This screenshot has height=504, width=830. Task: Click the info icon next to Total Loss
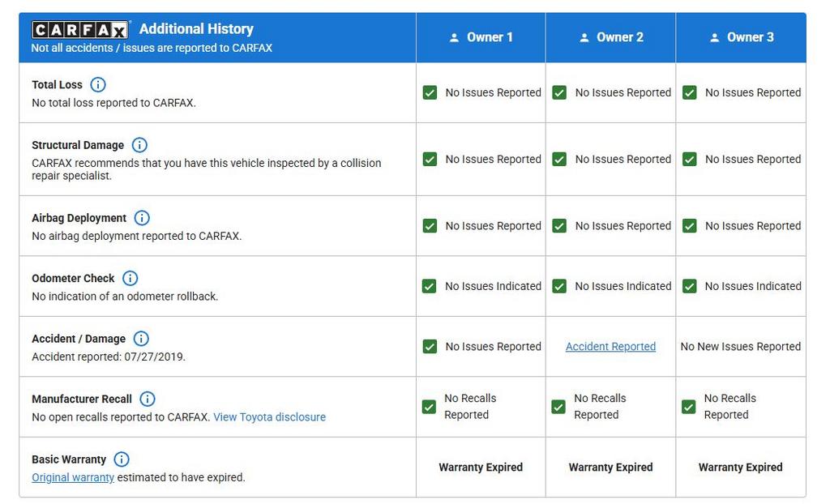click(98, 84)
